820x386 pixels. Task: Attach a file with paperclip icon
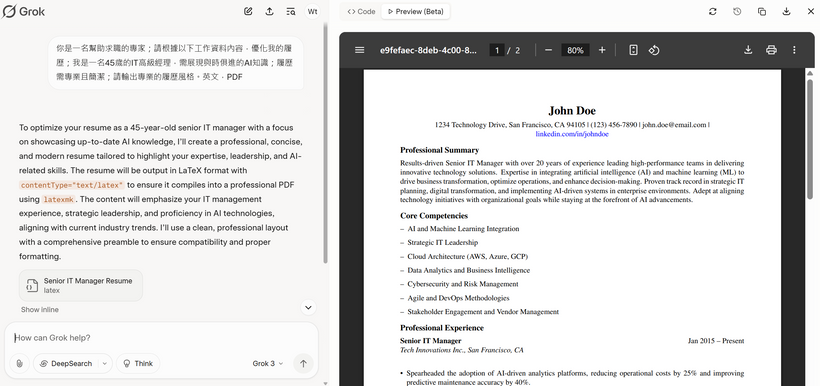tap(19, 364)
